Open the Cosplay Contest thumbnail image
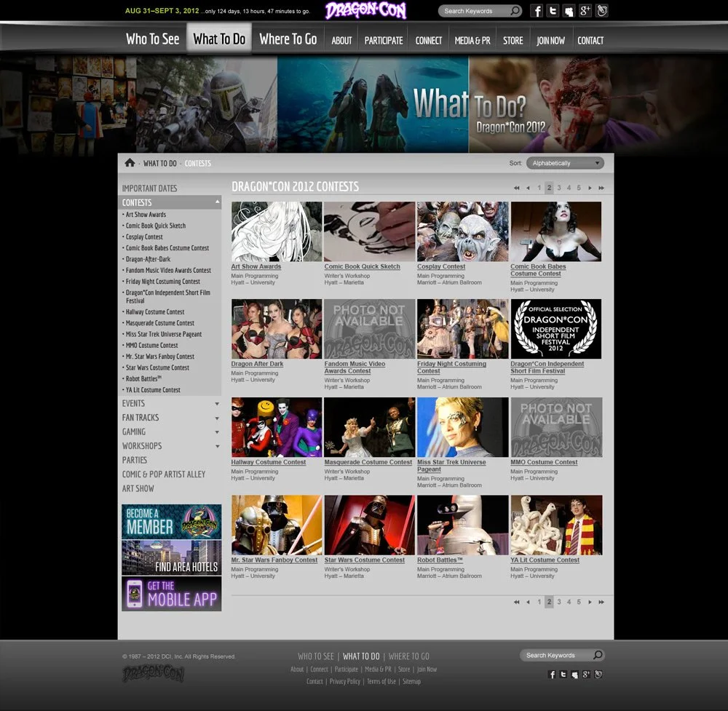This screenshot has width=728, height=711. click(x=462, y=231)
